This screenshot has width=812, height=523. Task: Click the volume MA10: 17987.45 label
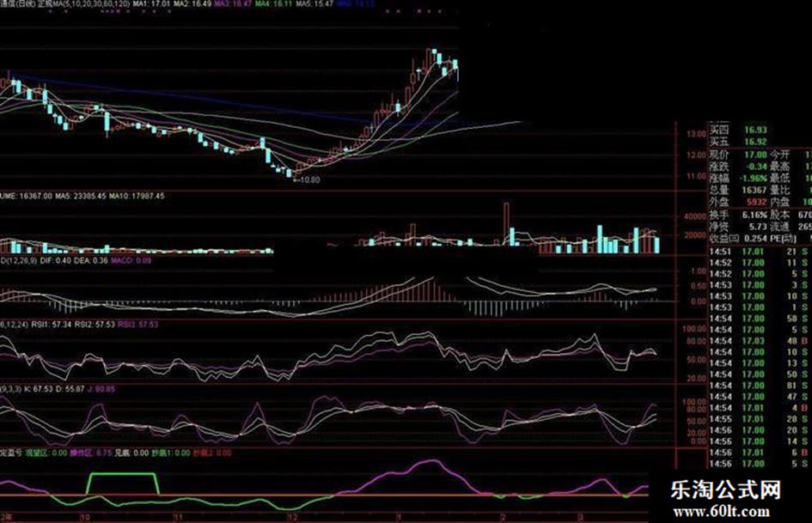click(137, 197)
